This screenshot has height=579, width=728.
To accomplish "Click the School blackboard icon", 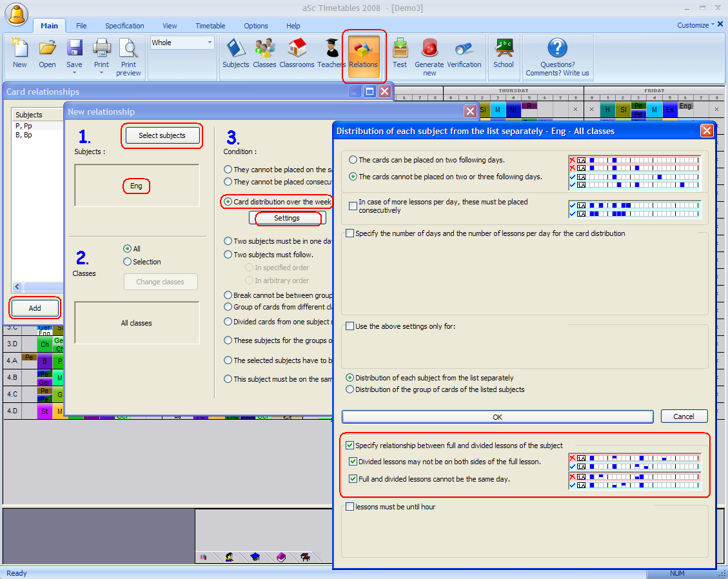I will tap(504, 49).
